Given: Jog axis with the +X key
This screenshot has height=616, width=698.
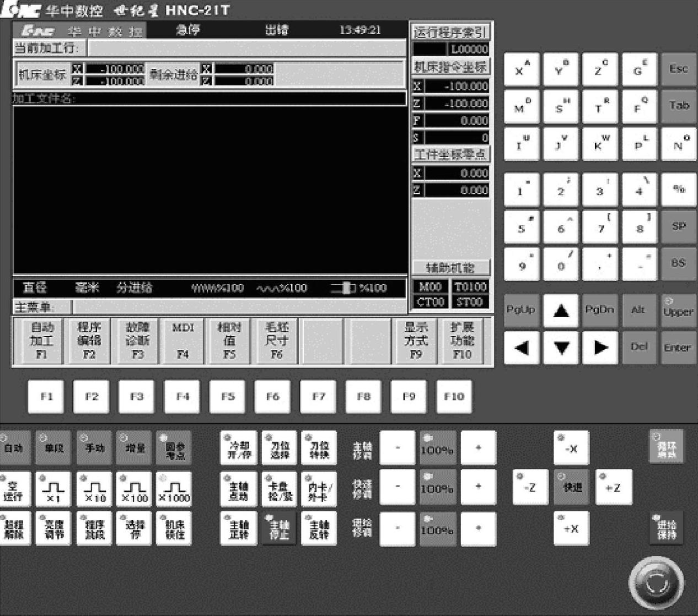Looking at the screenshot, I should (x=572, y=529).
